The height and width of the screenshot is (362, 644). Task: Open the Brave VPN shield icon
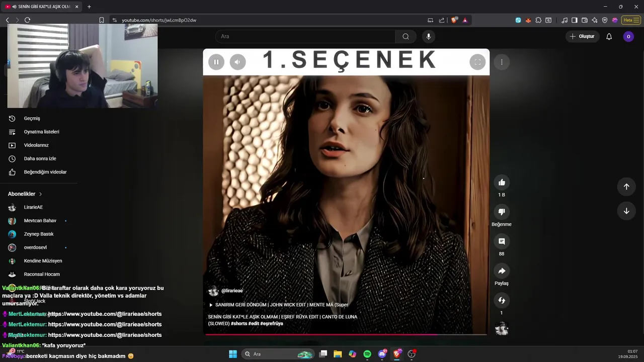pos(605,20)
